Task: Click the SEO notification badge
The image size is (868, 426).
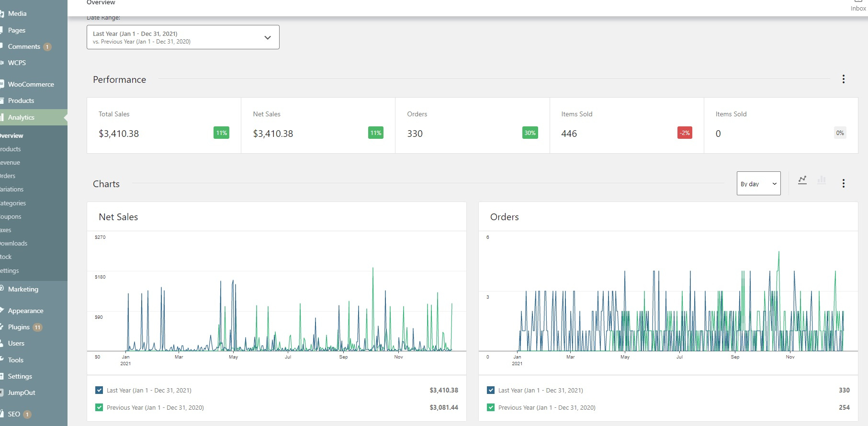Action: pos(27,415)
